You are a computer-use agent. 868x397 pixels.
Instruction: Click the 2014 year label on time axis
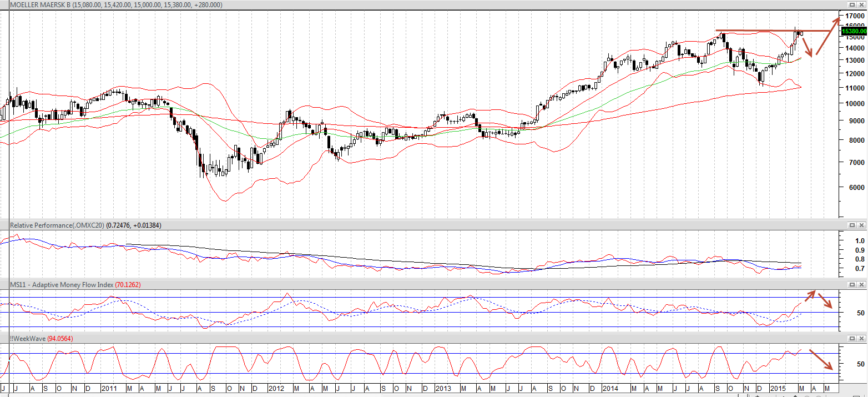tap(609, 388)
